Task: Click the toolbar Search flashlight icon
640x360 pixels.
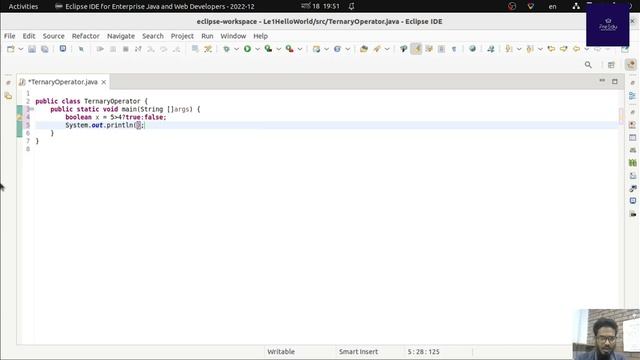Action: (377, 49)
